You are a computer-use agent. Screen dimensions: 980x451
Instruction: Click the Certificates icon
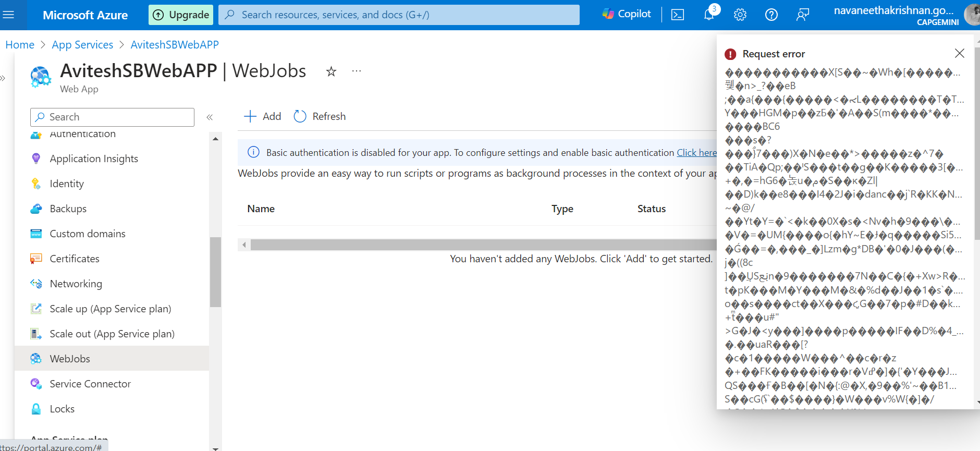[x=36, y=259]
